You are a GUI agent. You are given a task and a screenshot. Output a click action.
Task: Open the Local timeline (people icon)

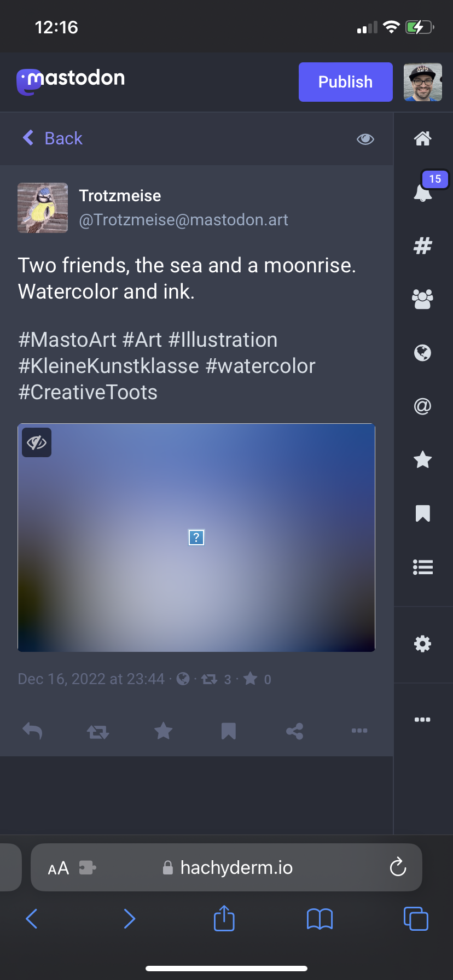(422, 299)
